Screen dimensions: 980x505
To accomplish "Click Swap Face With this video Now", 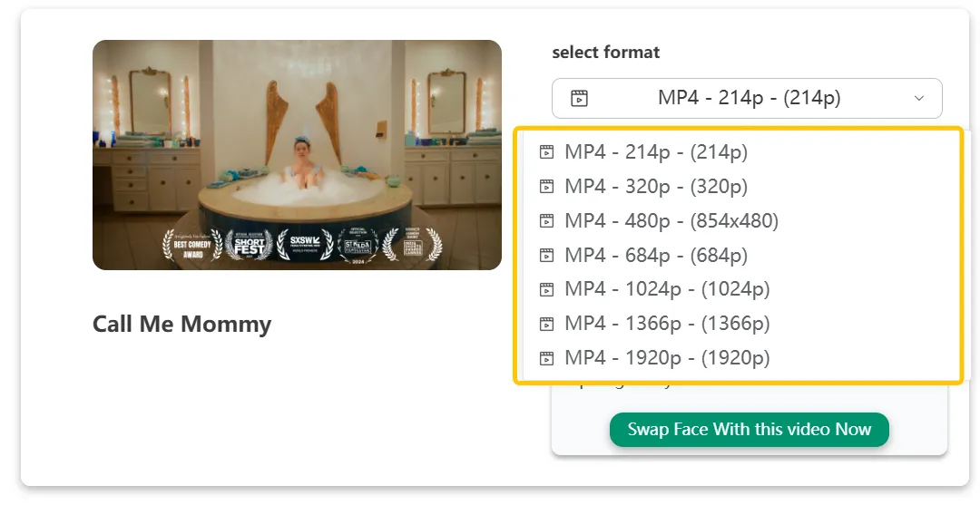I will (x=749, y=430).
